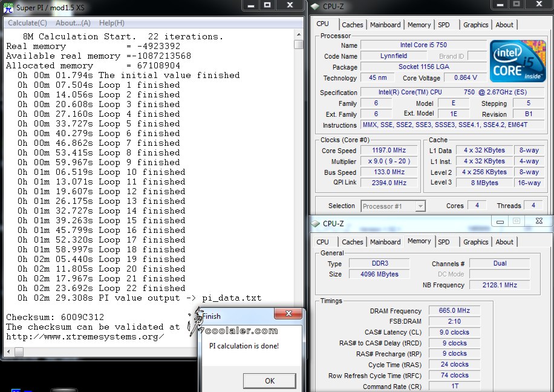Click the QPI Link value 2394.0 MHz
Image resolution: width=554 pixels, height=392 pixels.
(389, 183)
